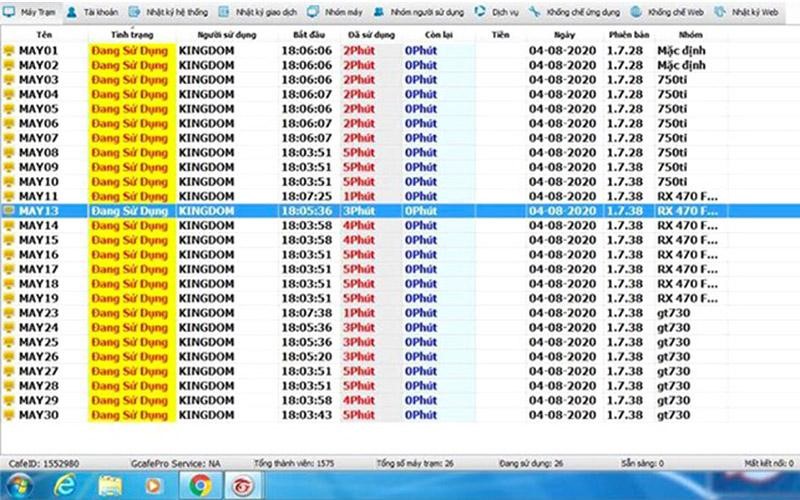The image size is (800, 500).
Task: Click CafeID: 1552980 in the status bar
Action: (x=44, y=463)
